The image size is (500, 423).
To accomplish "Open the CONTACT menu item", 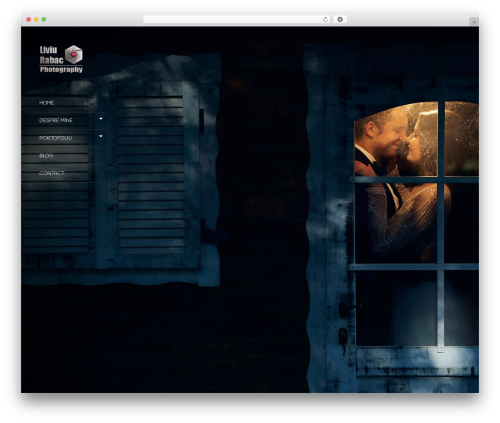I will 52,173.
